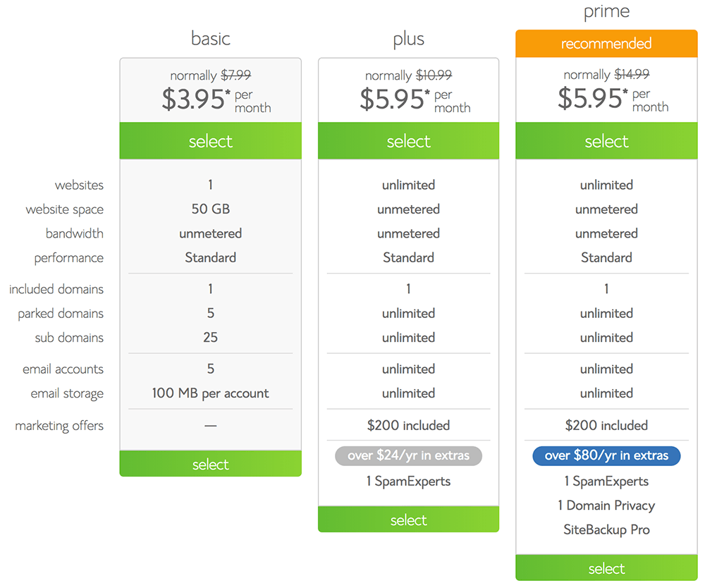The image size is (705, 588).
Task: Click top select button for prime plan
Action: (x=606, y=141)
